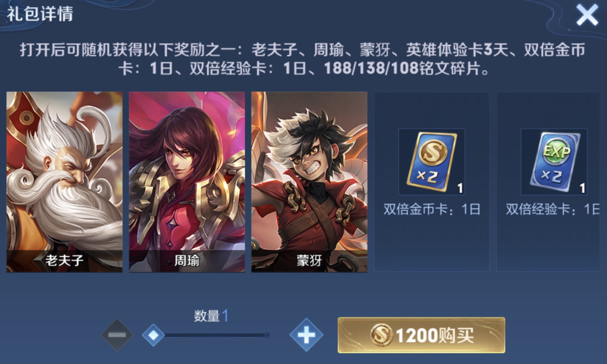Tap the double EXP card icon

click(554, 162)
